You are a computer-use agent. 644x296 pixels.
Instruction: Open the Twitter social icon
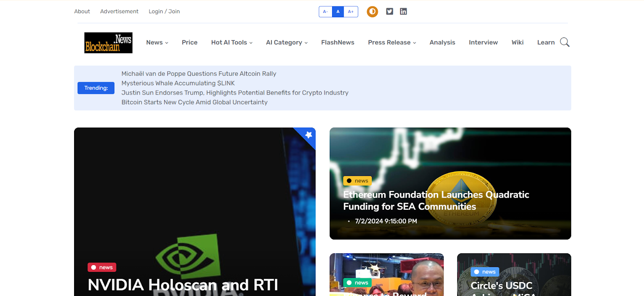390,11
